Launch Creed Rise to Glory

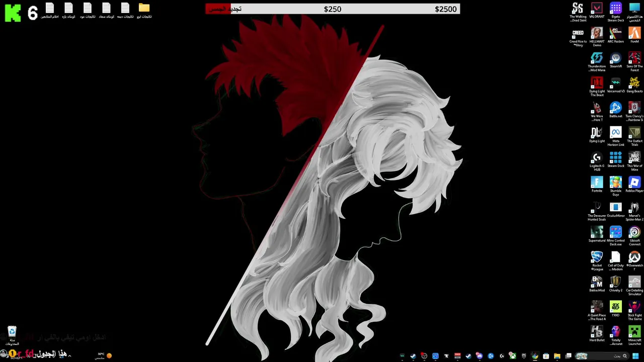[578, 37]
